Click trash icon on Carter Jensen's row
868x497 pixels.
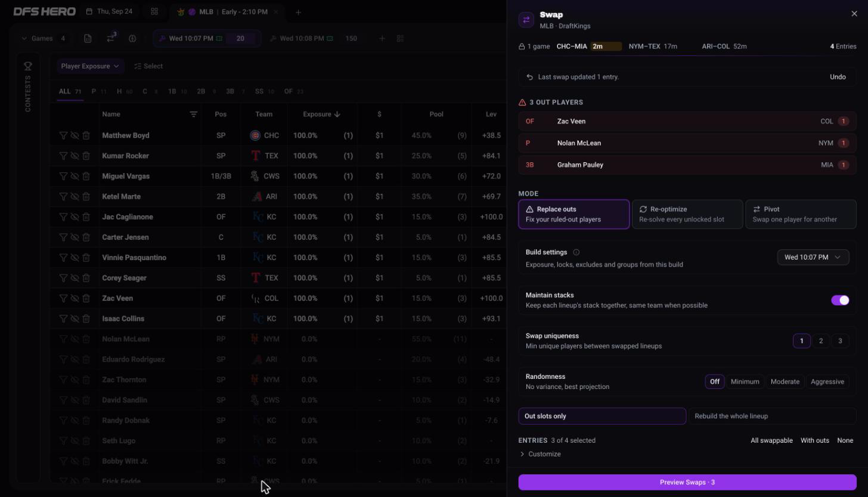[86, 237]
